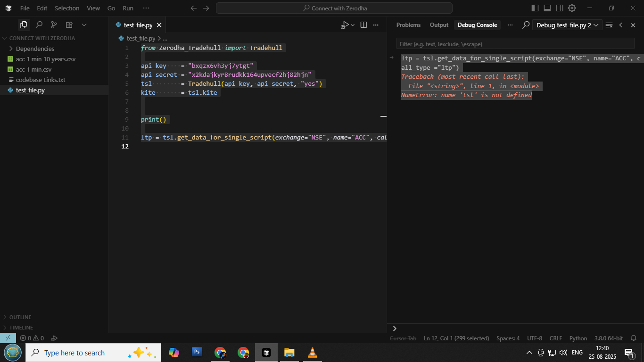Clear the debug console output
644x362 pixels.
609,25
